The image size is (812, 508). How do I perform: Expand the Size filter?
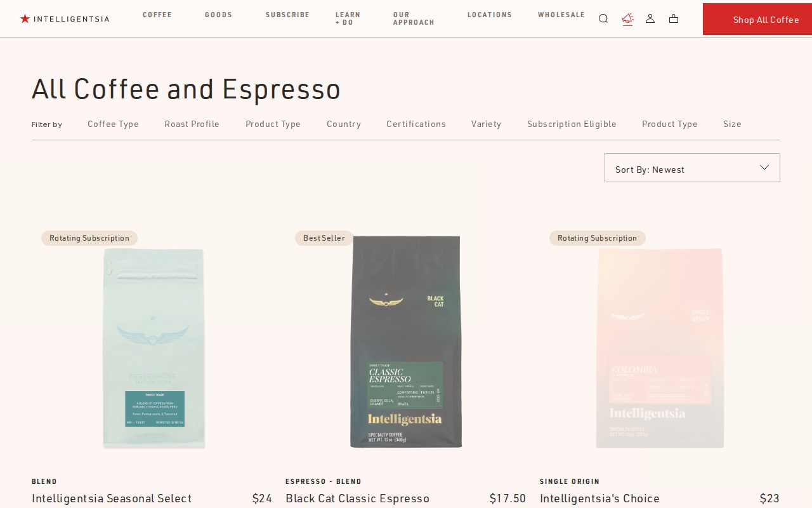click(x=732, y=124)
